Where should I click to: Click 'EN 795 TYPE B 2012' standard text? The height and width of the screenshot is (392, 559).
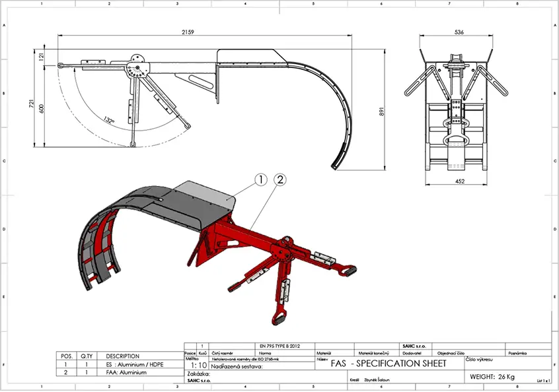pos(280,346)
